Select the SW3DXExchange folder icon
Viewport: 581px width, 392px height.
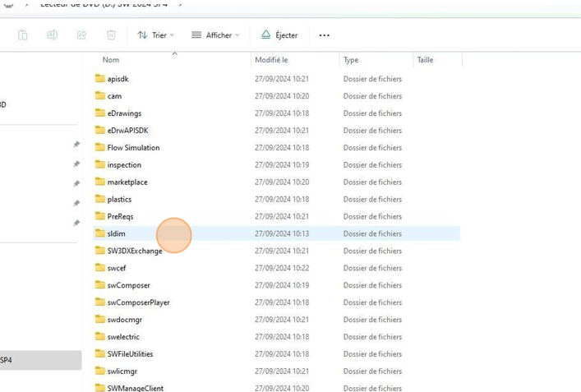click(x=99, y=251)
